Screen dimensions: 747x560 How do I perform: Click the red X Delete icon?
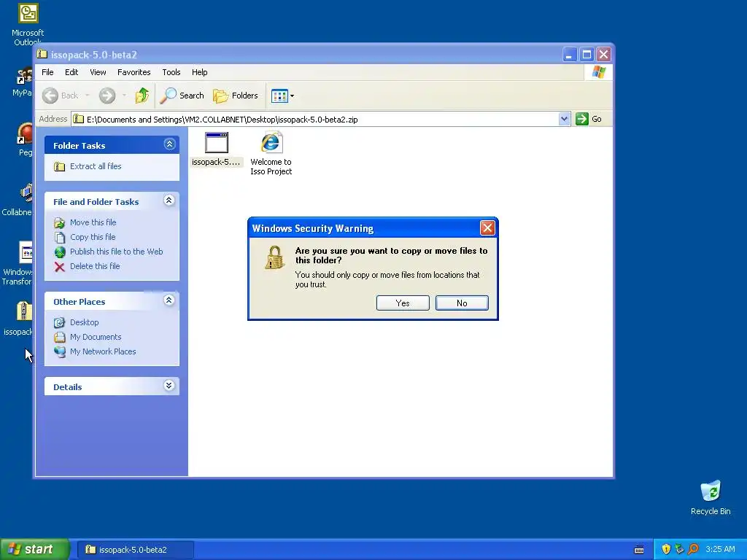[60, 267]
